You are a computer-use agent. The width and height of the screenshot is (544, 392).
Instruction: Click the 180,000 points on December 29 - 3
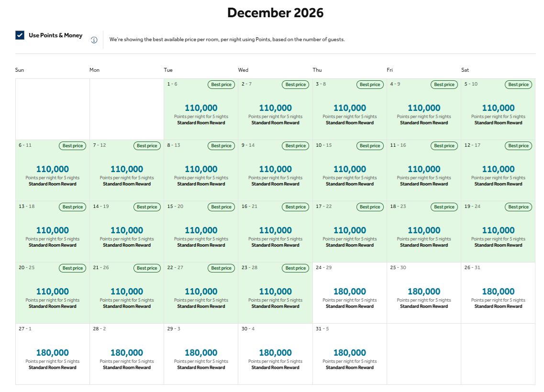[x=201, y=353]
